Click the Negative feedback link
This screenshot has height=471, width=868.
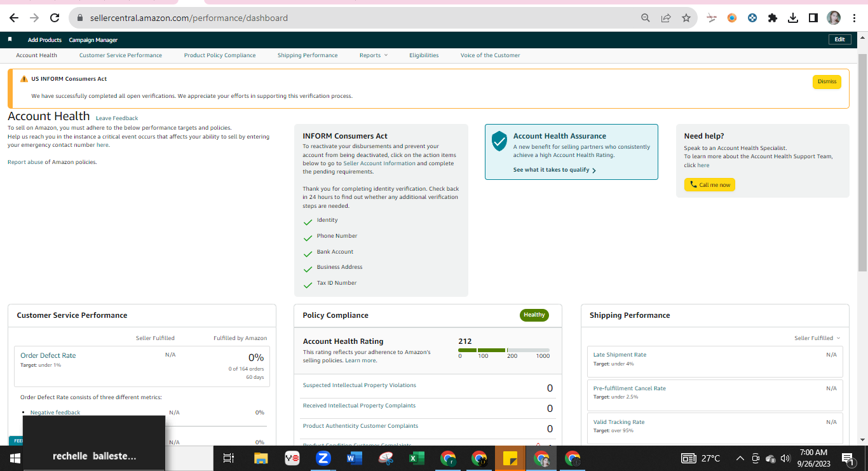pos(55,413)
